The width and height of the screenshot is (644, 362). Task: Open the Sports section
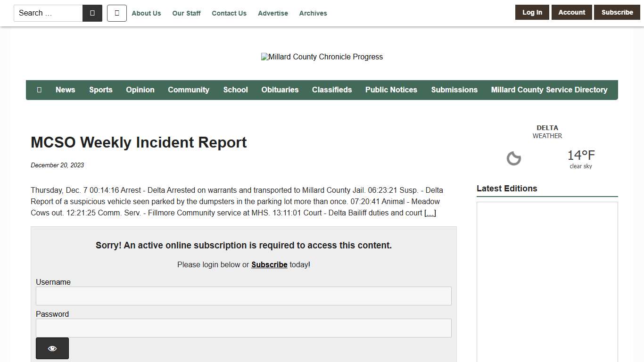pyautogui.click(x=100, y=90)
